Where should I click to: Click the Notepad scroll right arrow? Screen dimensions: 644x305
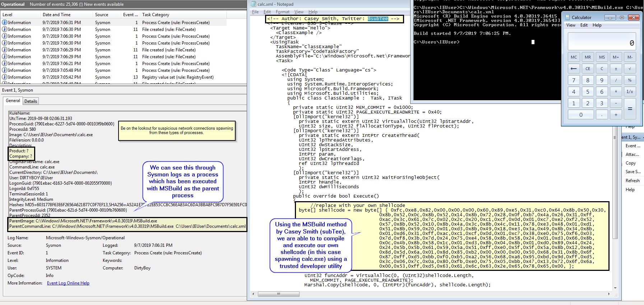click(609, 294)
